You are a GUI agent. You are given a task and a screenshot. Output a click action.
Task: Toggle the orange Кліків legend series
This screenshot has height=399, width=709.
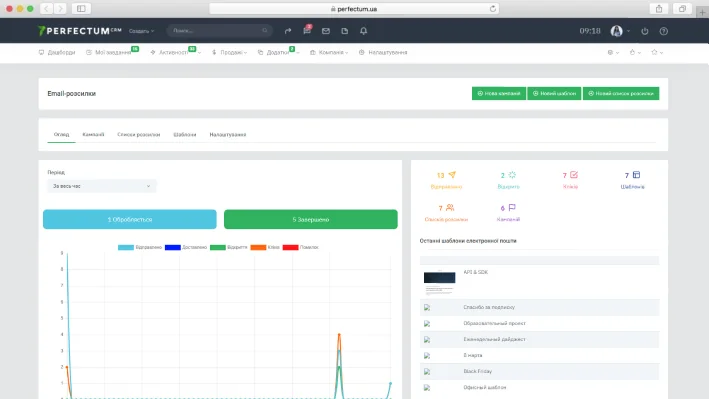point(265,247)
